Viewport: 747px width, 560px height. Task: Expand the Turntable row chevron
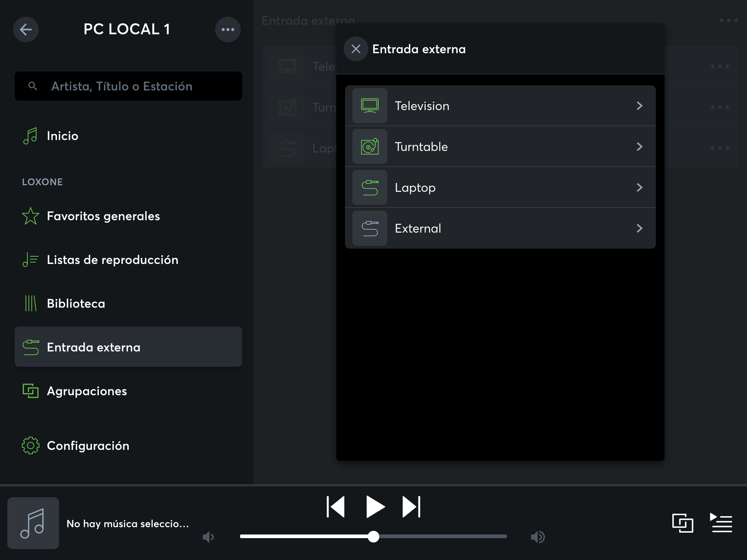point(639,147)
